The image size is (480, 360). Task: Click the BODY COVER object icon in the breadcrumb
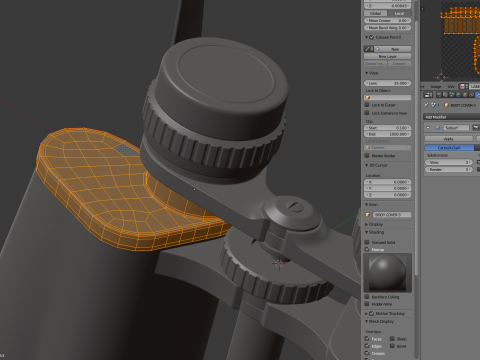click(x=447, y=105)
